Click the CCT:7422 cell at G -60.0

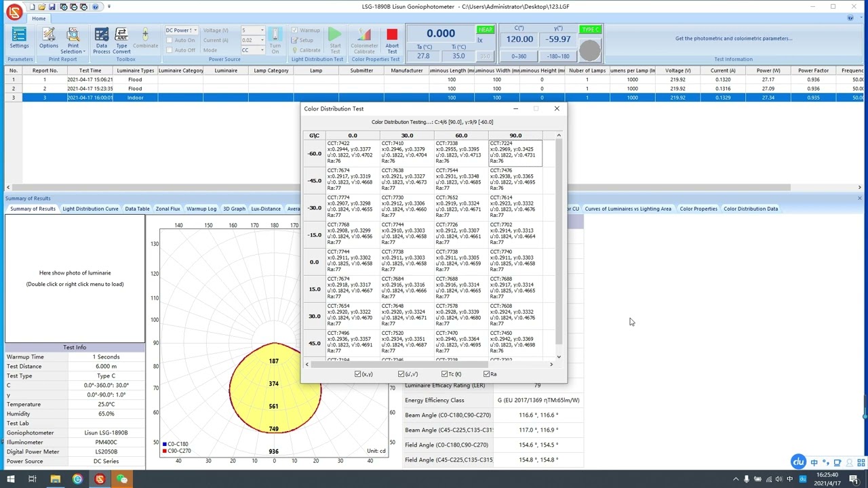coord(353,152)
